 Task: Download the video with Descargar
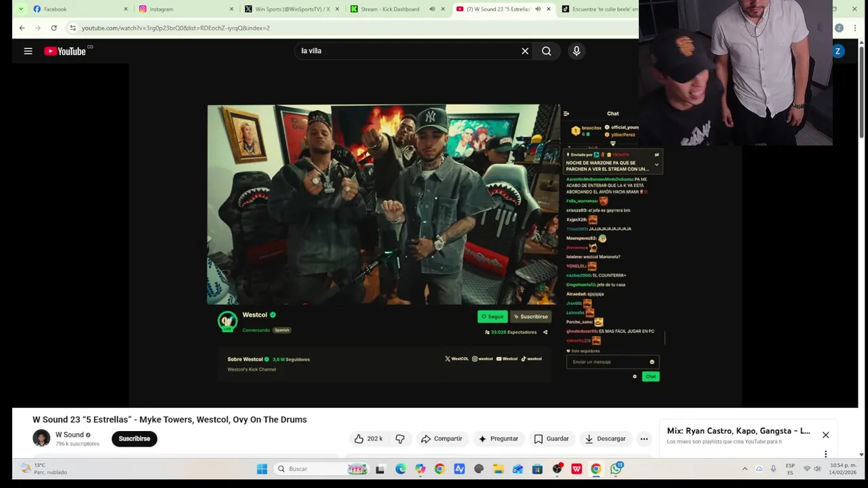pyautogui.click(x=606, y=439)
